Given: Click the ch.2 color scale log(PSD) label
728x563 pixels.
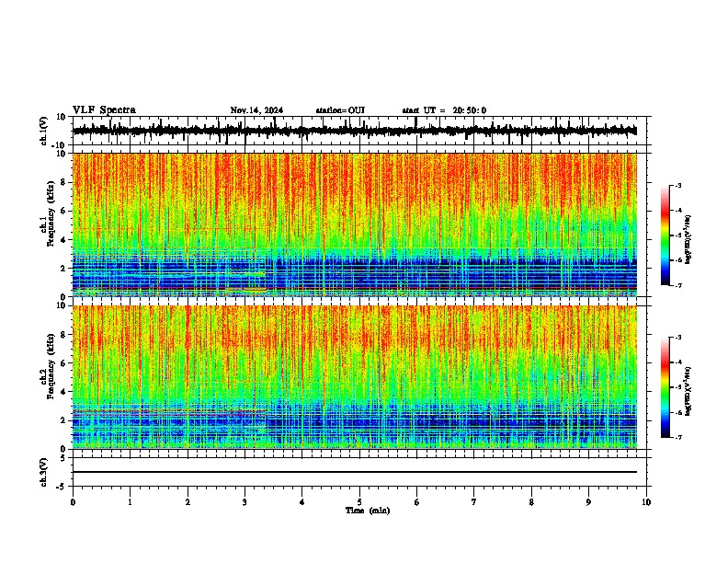Looking at the screenshot, I should pos(688,392).
